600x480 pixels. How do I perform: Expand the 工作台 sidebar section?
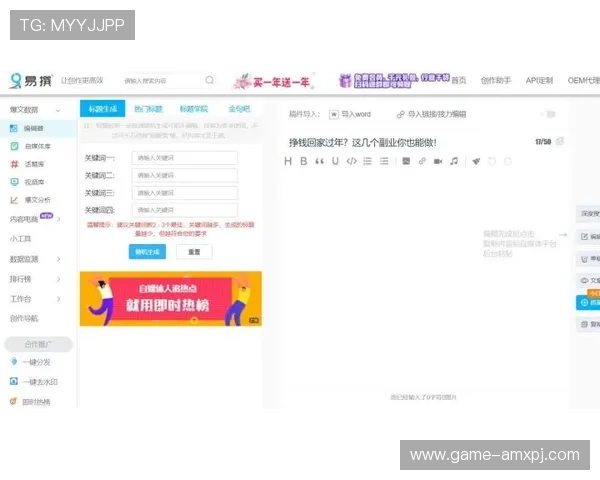[x=59, y=299]
